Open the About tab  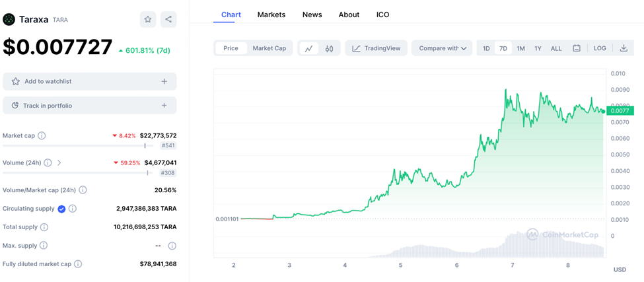(x=349, y=15)
